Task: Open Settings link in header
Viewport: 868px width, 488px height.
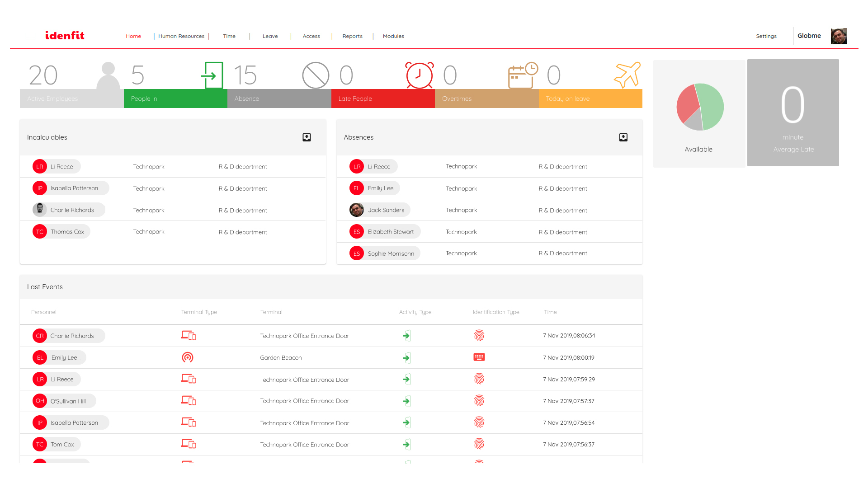Action: [766, 36]
